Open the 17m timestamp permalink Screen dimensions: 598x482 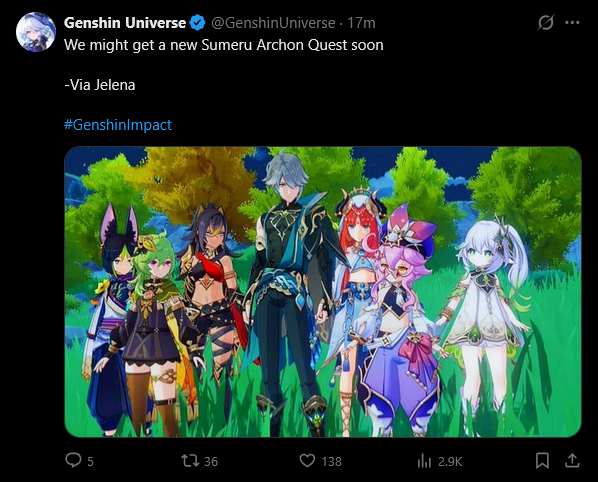[361, 23]
